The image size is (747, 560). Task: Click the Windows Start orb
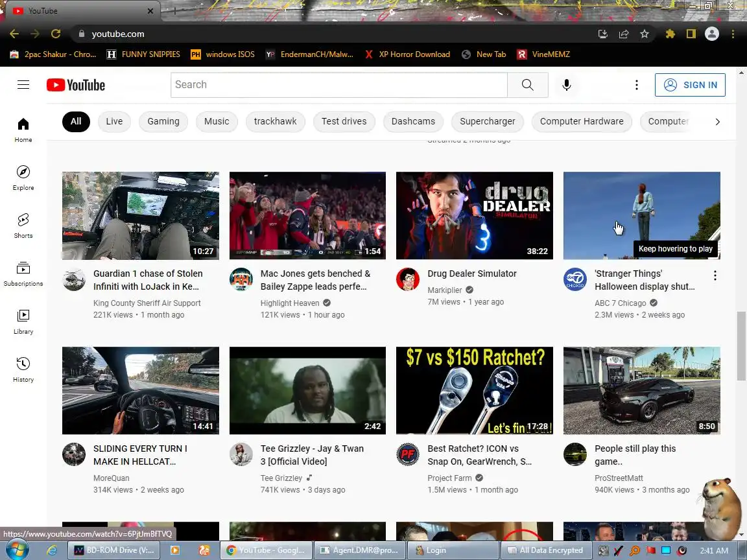tap(17, 550)
